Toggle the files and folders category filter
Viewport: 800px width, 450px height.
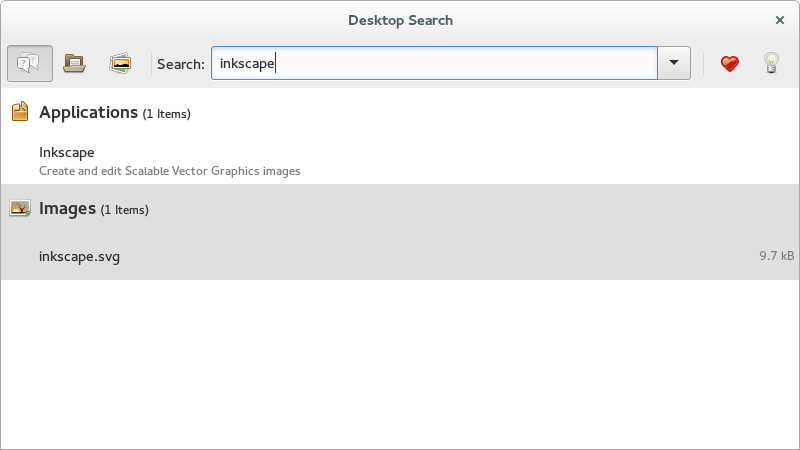click(x=74, y=63)
